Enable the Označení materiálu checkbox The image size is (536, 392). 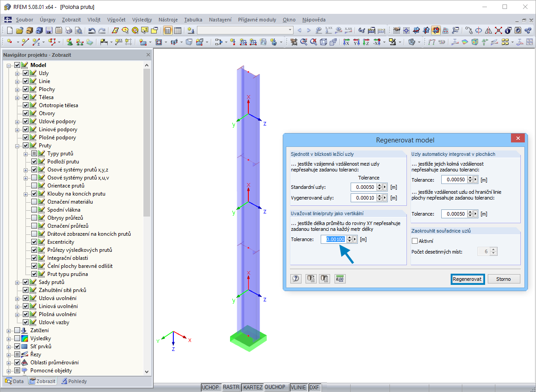(34, 202)
